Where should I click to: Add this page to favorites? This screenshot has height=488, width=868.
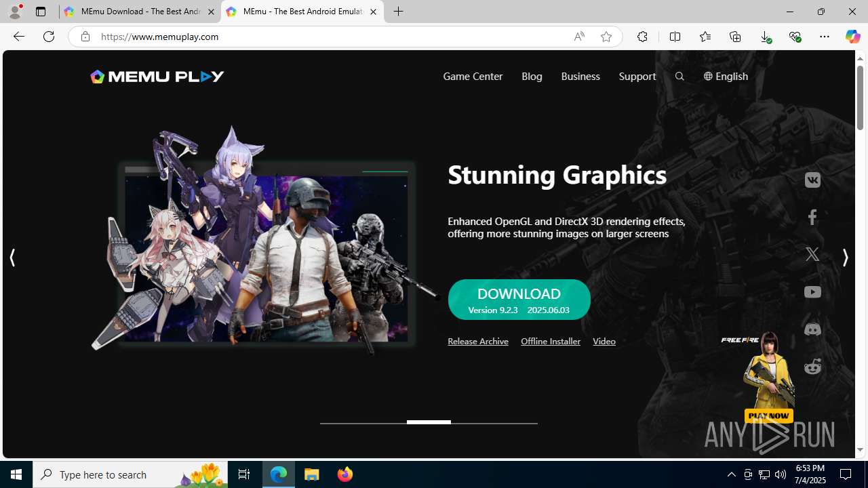pyautogui.click(x=606, y=37)
